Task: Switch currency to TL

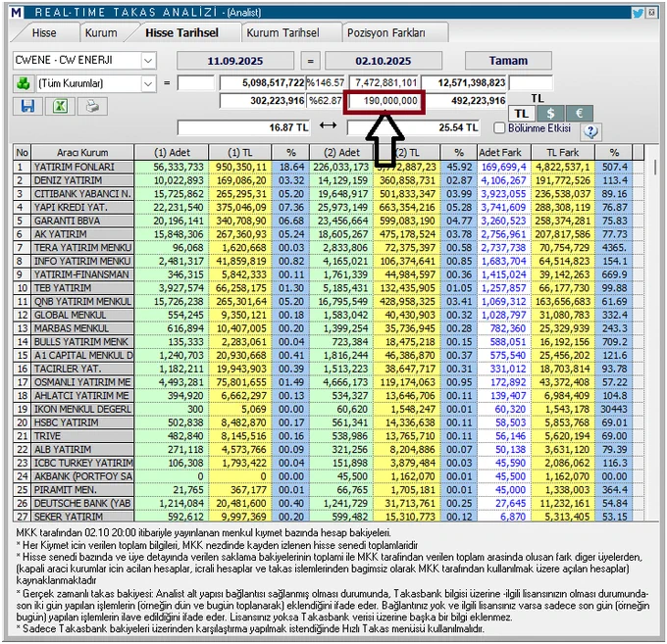Action: [522, 114]
